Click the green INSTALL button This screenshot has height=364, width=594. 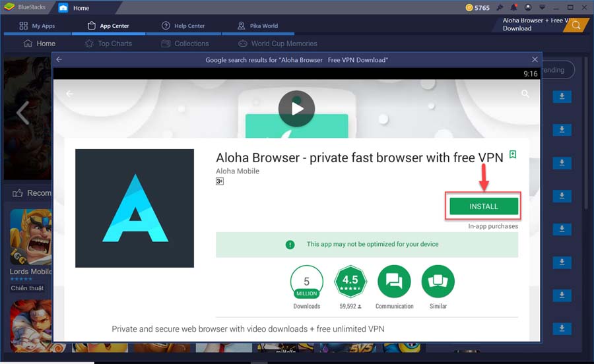point(483,206)
